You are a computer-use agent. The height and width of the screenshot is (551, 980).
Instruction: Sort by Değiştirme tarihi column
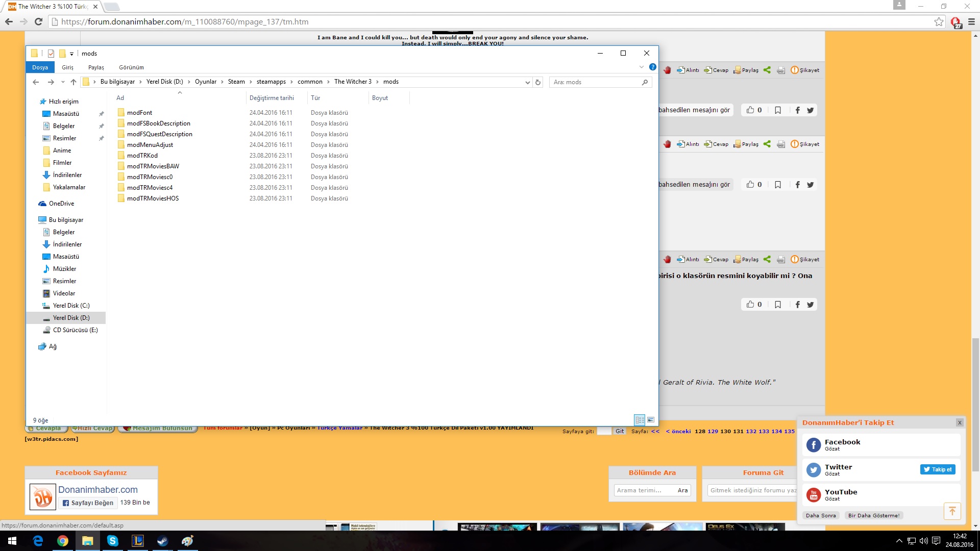(x=272, y=98)
